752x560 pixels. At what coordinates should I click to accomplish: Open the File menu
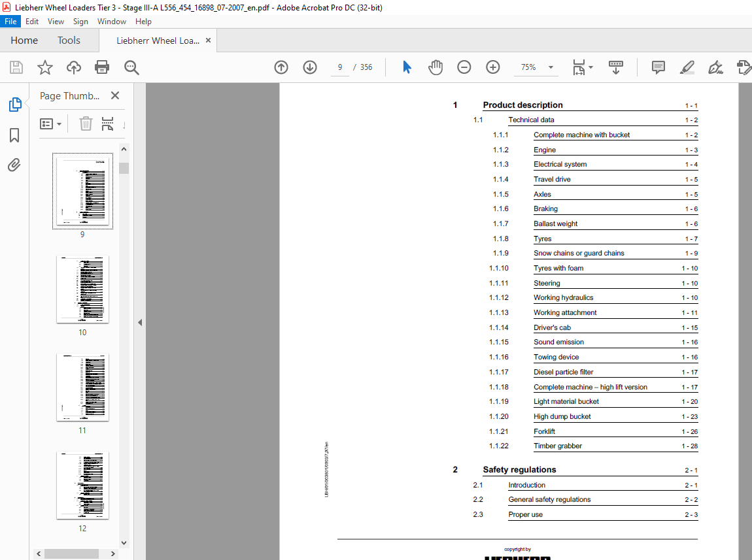pos(10,22)
